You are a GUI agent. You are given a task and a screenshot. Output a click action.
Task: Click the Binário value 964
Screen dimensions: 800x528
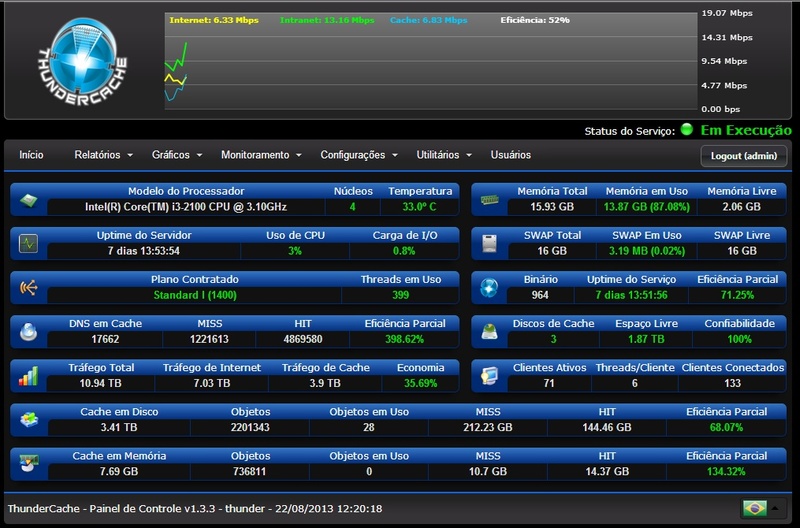(x=540, y=295)
